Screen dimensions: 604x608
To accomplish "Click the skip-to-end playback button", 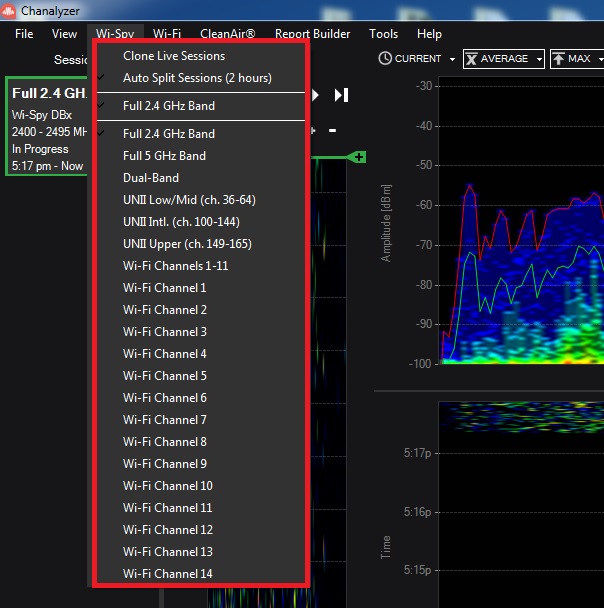I will pyautogui.click(x=341, y=95).
